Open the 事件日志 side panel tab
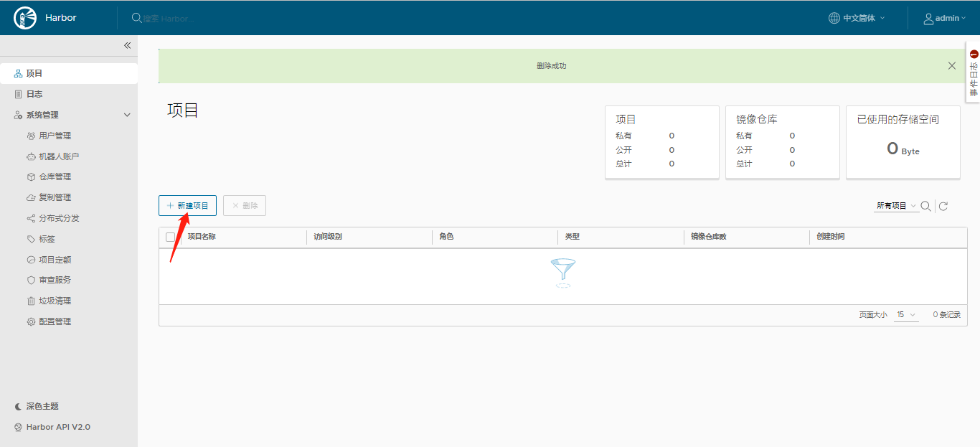Image resolution: width=980 pixels, height=447 pixels. [x=974, y=72]
